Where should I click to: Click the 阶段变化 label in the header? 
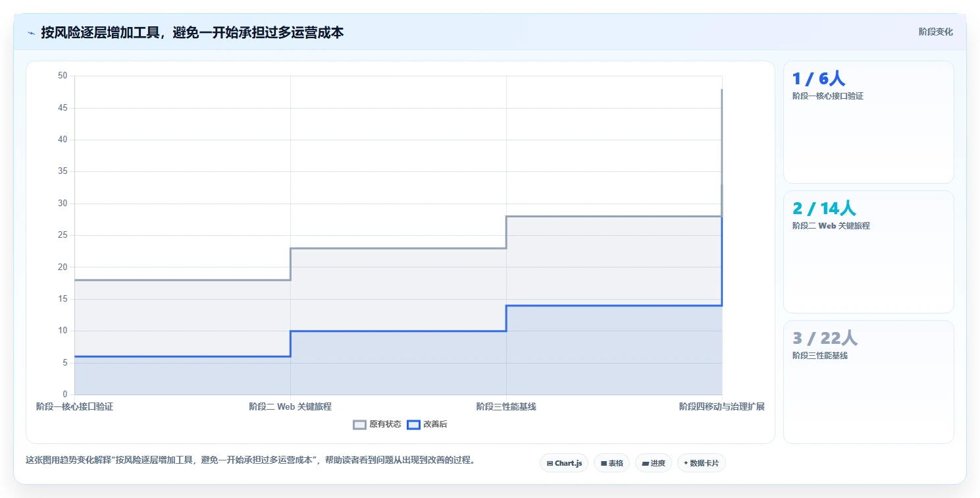935,32
